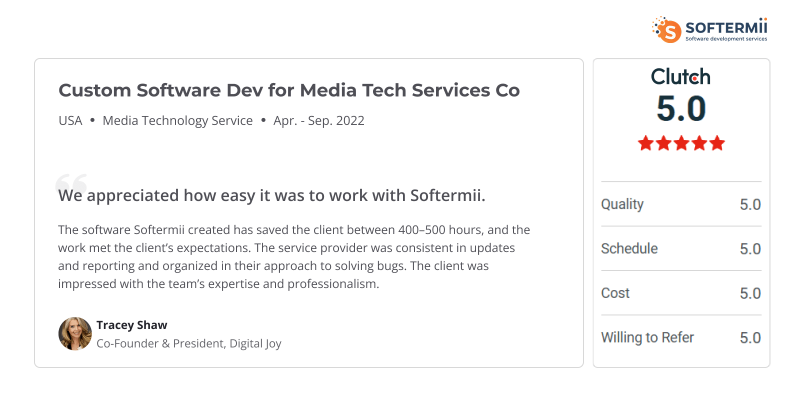Viewport: 800px width, 400px height.
Task: Click the Softermii logo icon
Action: coord(666,28)
